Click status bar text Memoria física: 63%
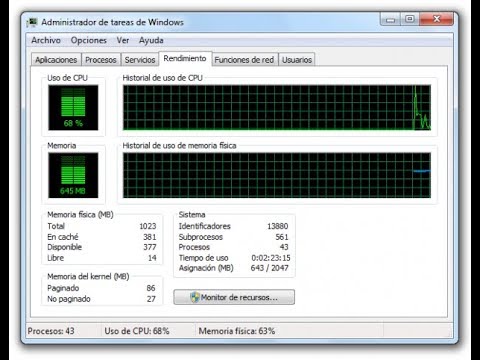Image resolution: width=480 pixels, height=360 pixels. click(x=237, y=331)
